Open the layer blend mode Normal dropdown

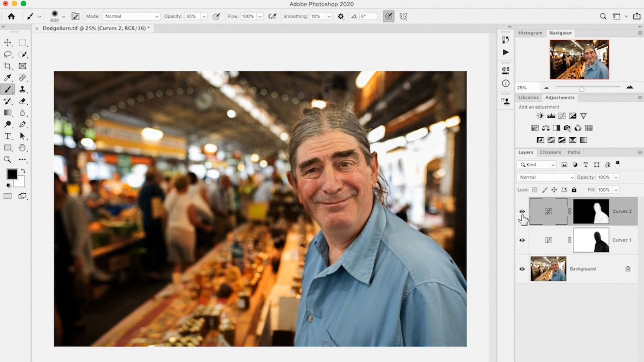[x=546, y=177]
